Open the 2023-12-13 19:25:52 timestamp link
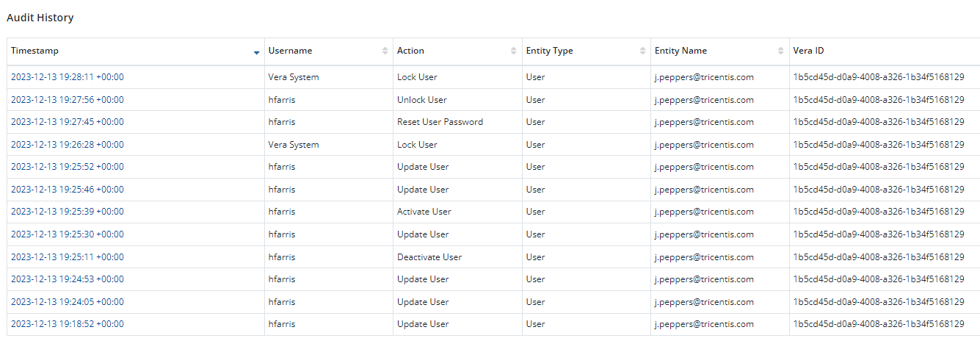This screenshot has height=341, width=980. (x=68, y=167)
